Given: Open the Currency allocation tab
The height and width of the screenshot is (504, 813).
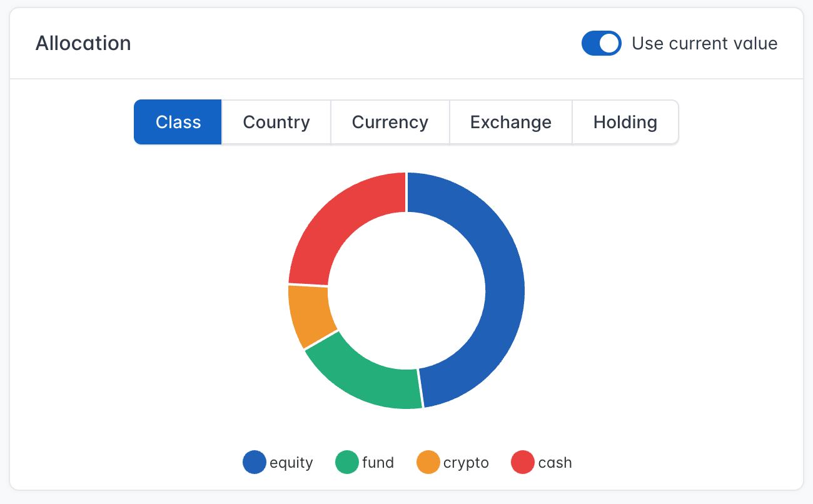Looking at the screenshot, I should 390,122.
